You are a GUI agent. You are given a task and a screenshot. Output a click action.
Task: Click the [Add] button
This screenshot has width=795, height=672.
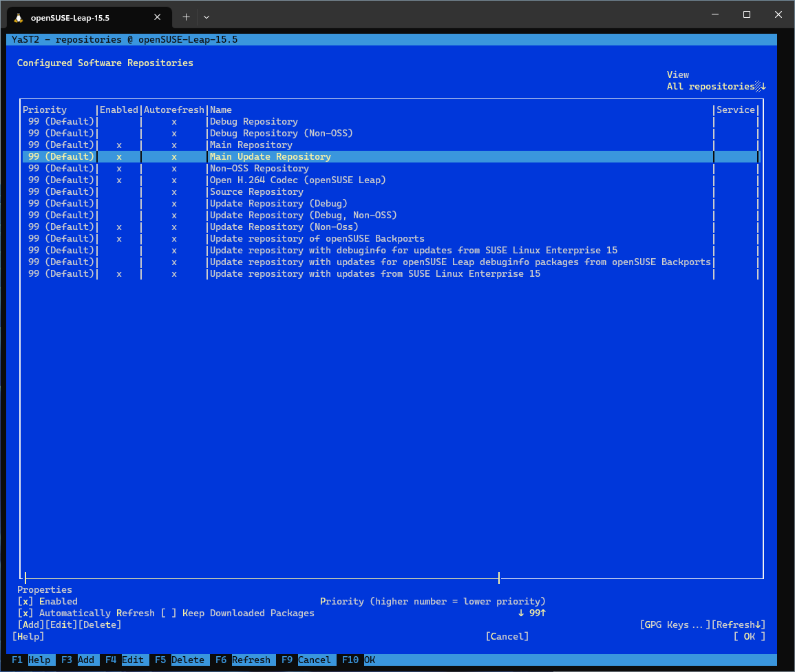[31, 624]
